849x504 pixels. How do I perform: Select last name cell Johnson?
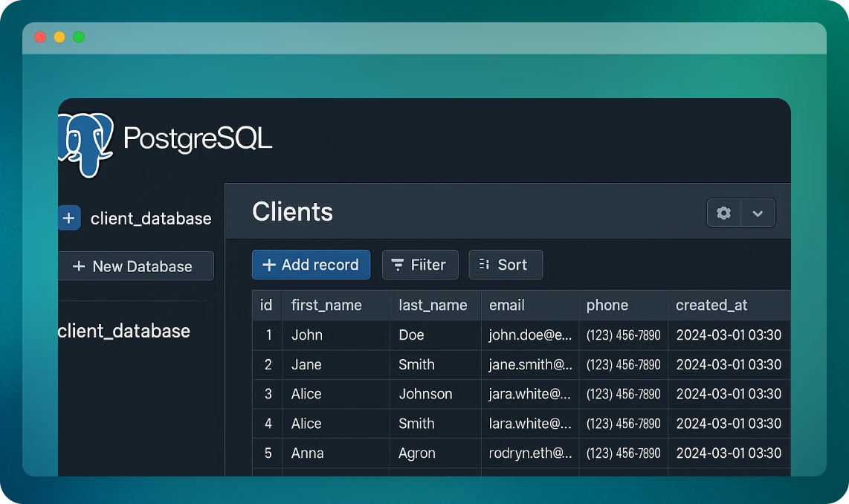click(425, 394)
